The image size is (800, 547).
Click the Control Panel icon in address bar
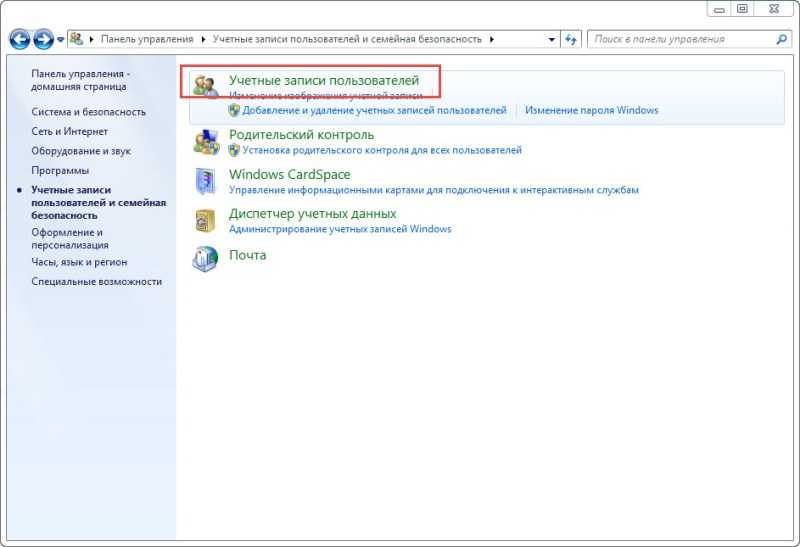pos(77,39)
